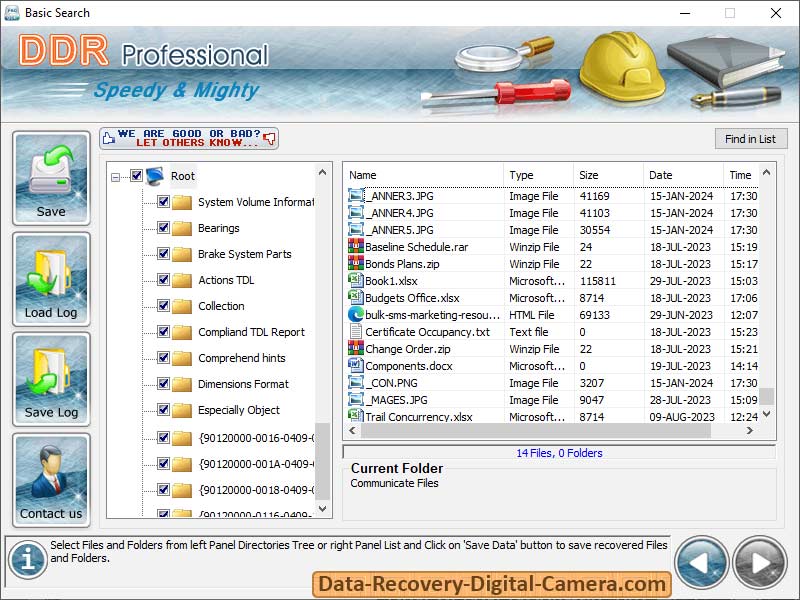Viewport: 800px width, 600px height.
Task: Click the Save drive icon button
Action: [x=51, y=179]
